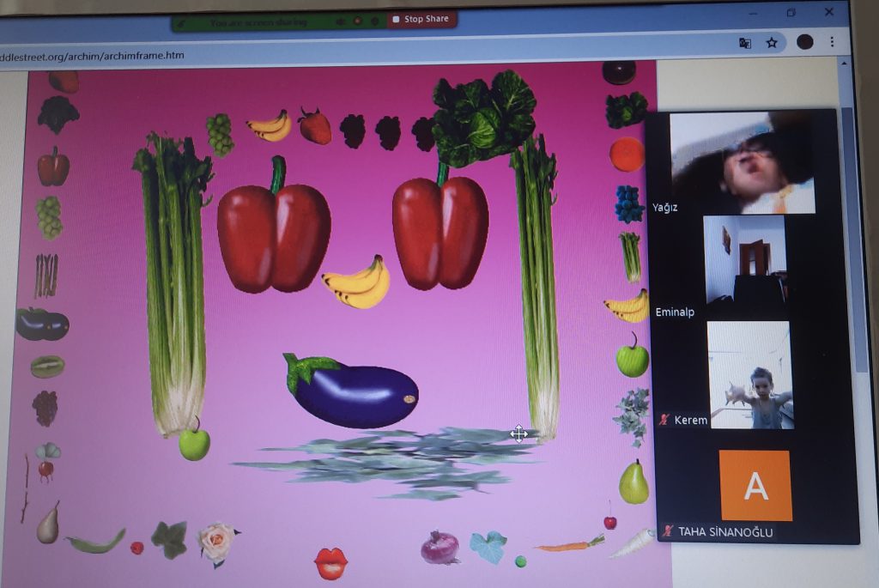The image size is (879, 588).
Task: Click the Stop Share button
Action: coord(421,19)
